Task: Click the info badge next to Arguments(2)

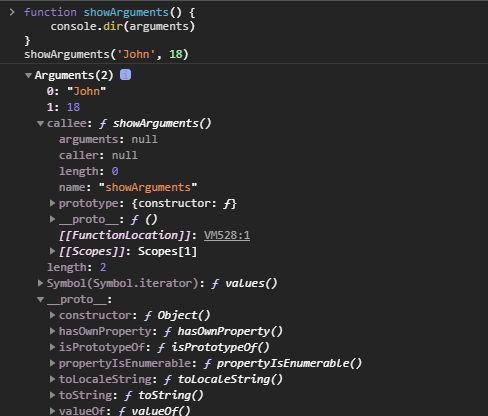Action: tap(125, 75)
